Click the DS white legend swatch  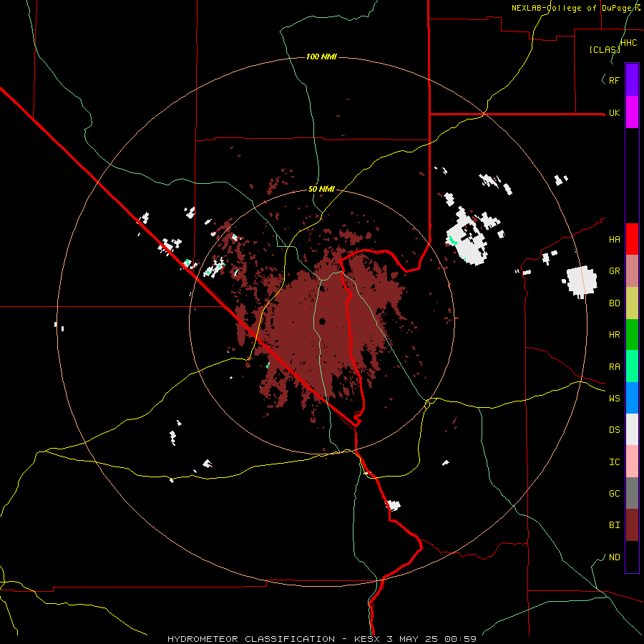[632, 429]
